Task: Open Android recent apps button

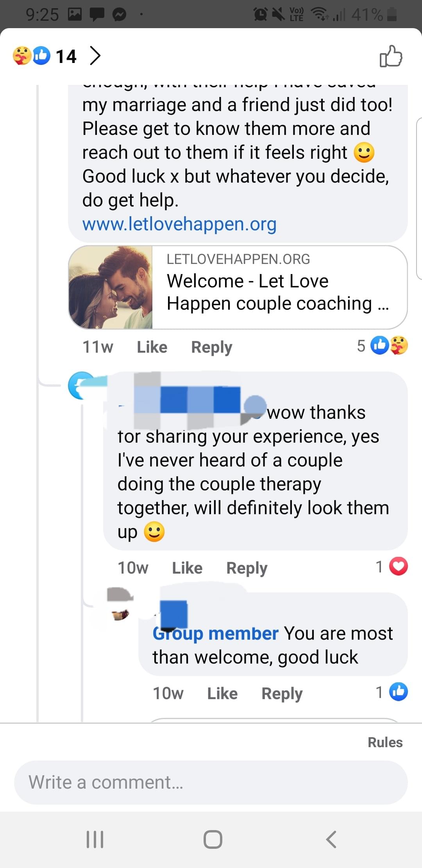Action: coord(95,839)
